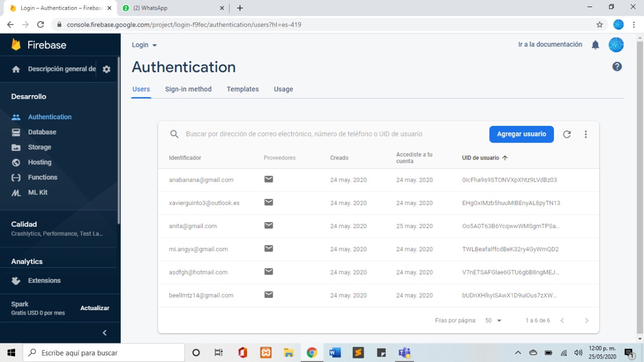Click the Functions icon in sidebar
Screen dimensions: 644x362
16,177
